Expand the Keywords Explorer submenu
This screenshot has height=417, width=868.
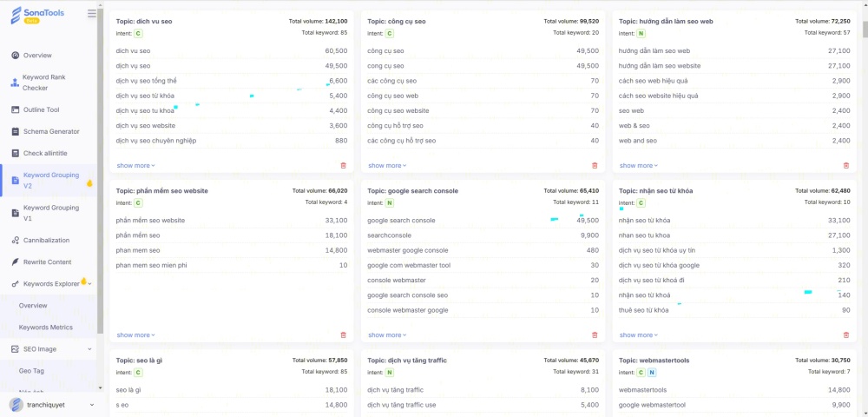[x=89, y=284]
